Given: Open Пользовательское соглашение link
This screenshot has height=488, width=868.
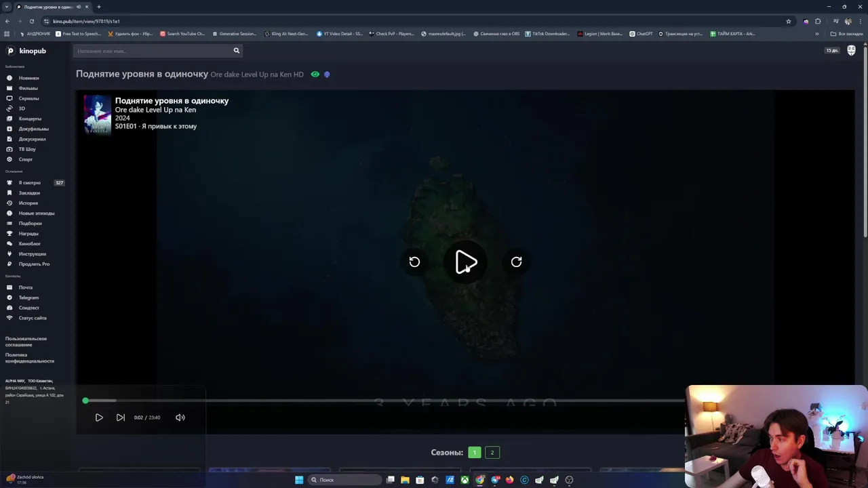Looking at the screenshot, I should 26,342.
